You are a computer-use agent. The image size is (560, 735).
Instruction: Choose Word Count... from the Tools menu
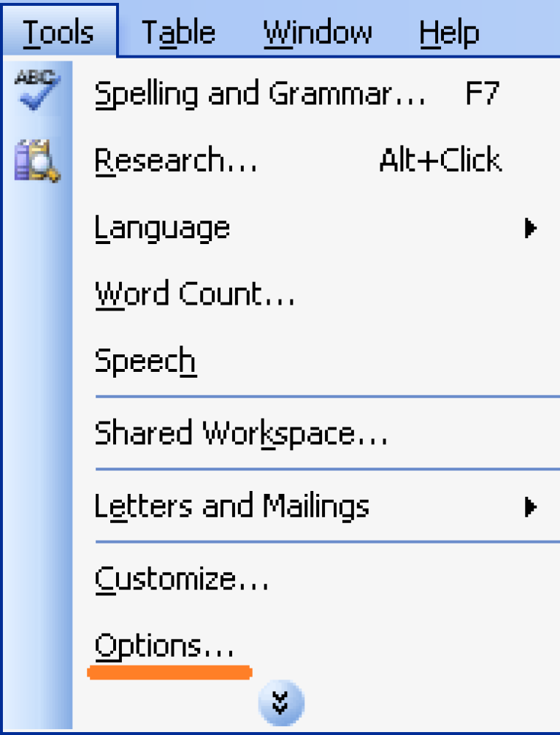click(x=195, y=294)
